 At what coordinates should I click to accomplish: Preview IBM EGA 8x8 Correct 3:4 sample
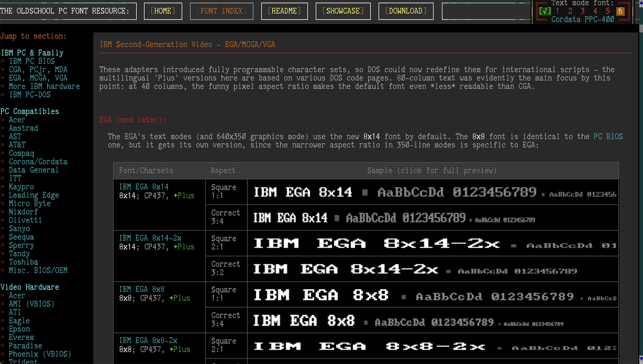coord(433,320)
